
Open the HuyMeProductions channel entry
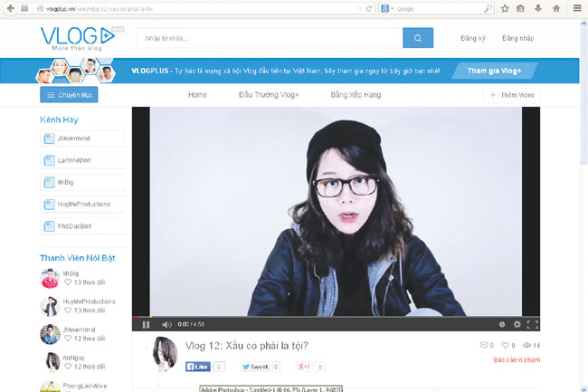[82, 204]
